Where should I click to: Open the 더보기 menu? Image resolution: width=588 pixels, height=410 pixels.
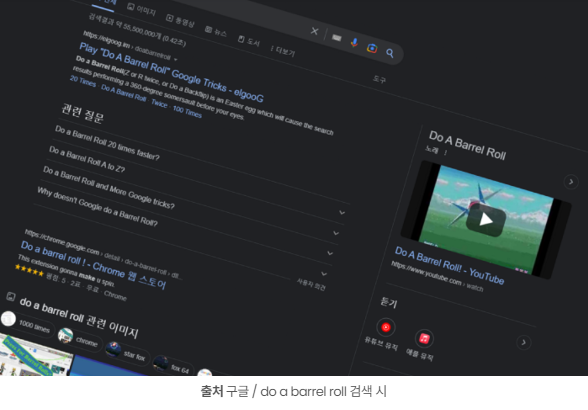(282, 50)
